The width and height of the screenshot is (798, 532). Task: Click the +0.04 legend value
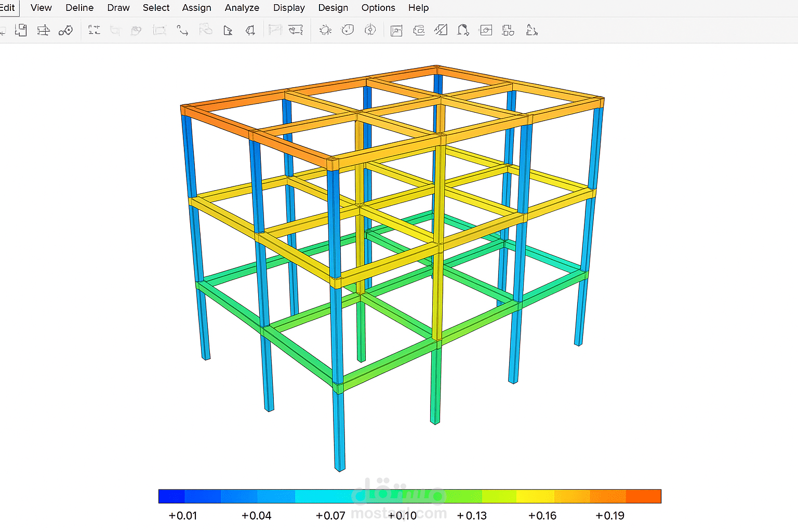pos(257,516)
